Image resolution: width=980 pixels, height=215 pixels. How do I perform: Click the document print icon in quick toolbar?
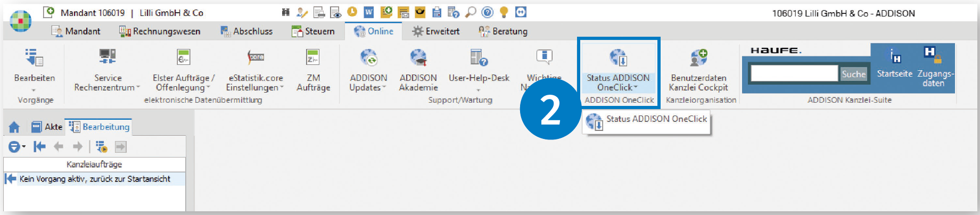click(x=319, y=12)
